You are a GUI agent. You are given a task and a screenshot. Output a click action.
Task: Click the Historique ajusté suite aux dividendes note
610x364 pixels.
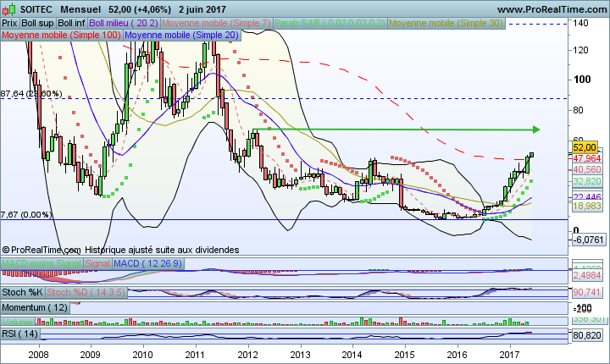click(x=162, y=250)
